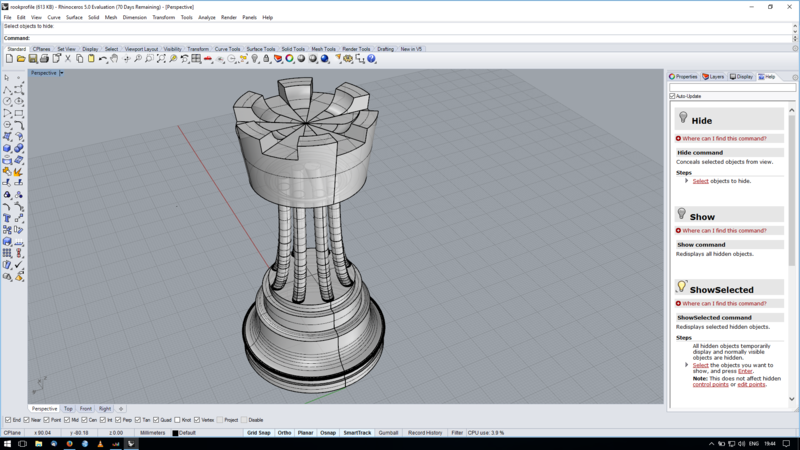800x450 pixels.
Task: Open the Surface menu
Action: (74, 17)
